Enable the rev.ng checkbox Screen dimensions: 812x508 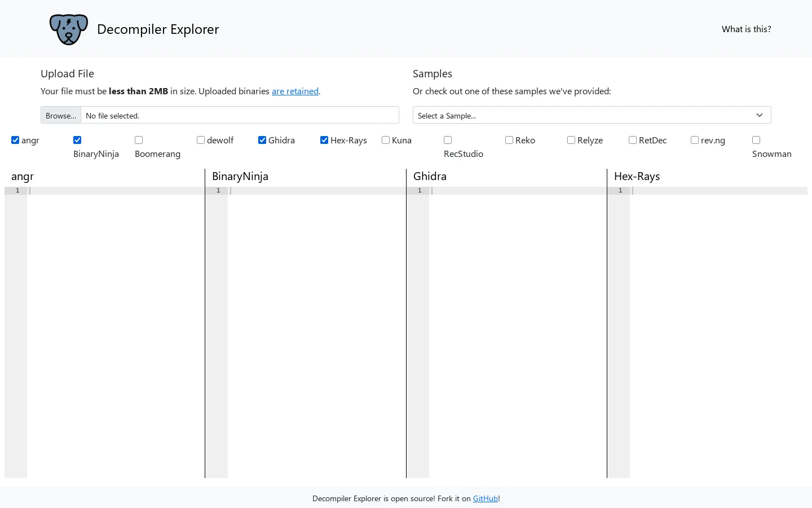tap(695, 140)
